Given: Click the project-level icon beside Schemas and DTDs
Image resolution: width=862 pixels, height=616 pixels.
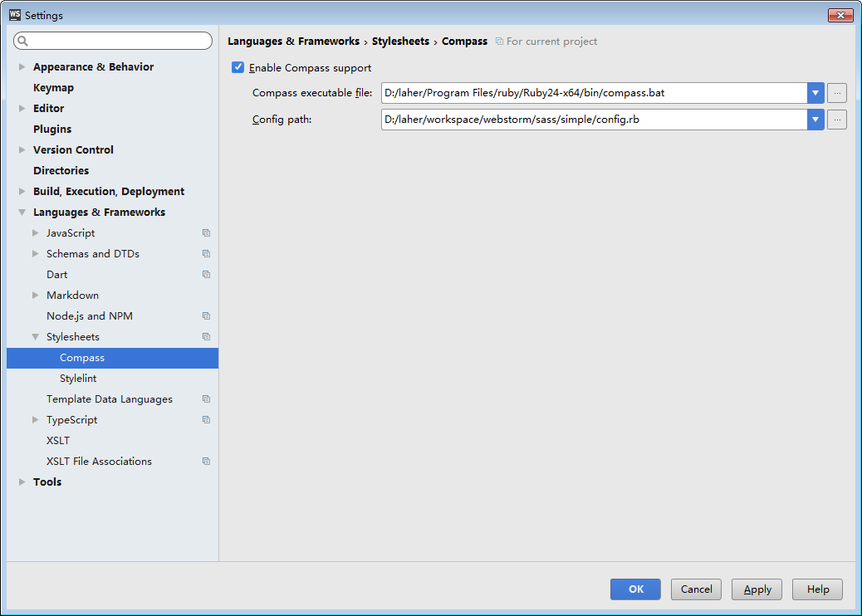Looking at the screenshot, I should [x=206, y=254].
